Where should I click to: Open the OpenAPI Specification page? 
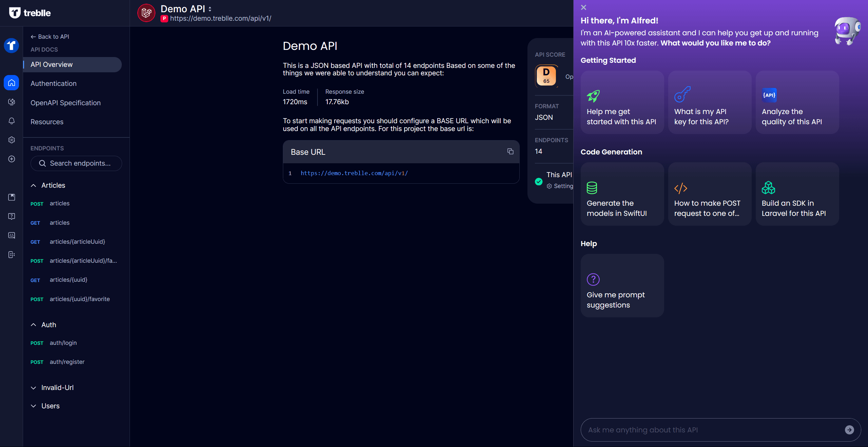65,103
